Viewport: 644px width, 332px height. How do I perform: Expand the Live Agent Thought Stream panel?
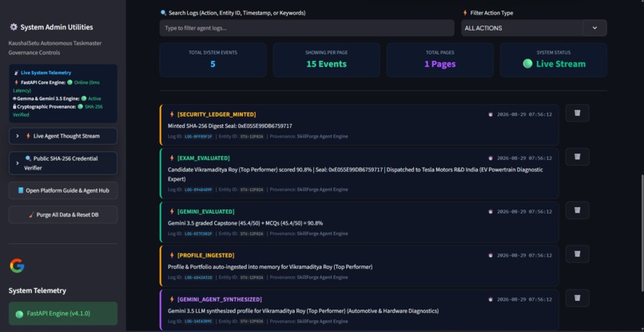pyautogui.click(x=63, y=136)
